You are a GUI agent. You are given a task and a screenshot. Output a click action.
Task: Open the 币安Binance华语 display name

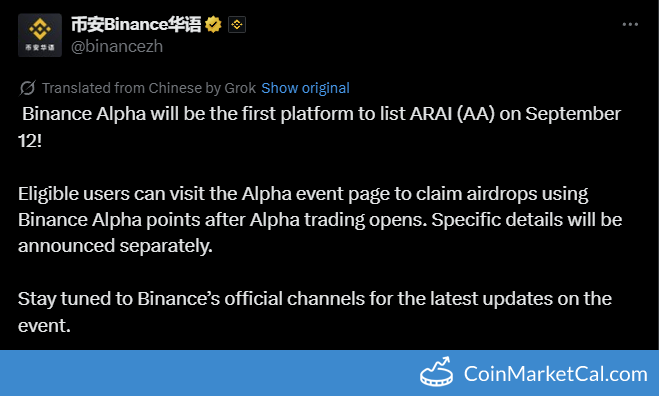(x=136, y=25)
